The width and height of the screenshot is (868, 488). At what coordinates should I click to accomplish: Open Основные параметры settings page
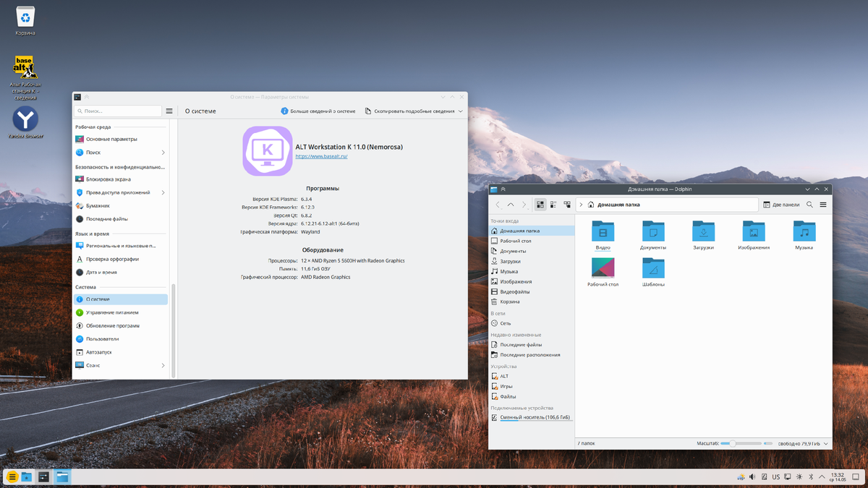coord(122,139)
